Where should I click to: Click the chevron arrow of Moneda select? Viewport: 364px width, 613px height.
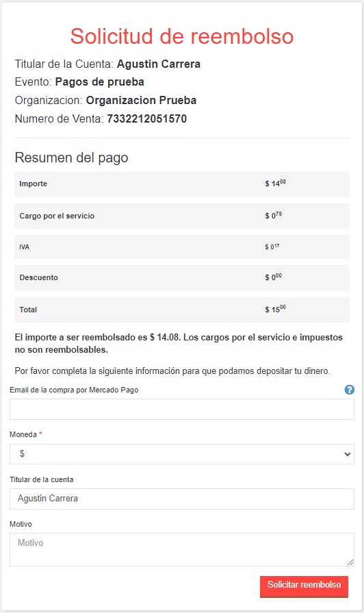point(347,454)
